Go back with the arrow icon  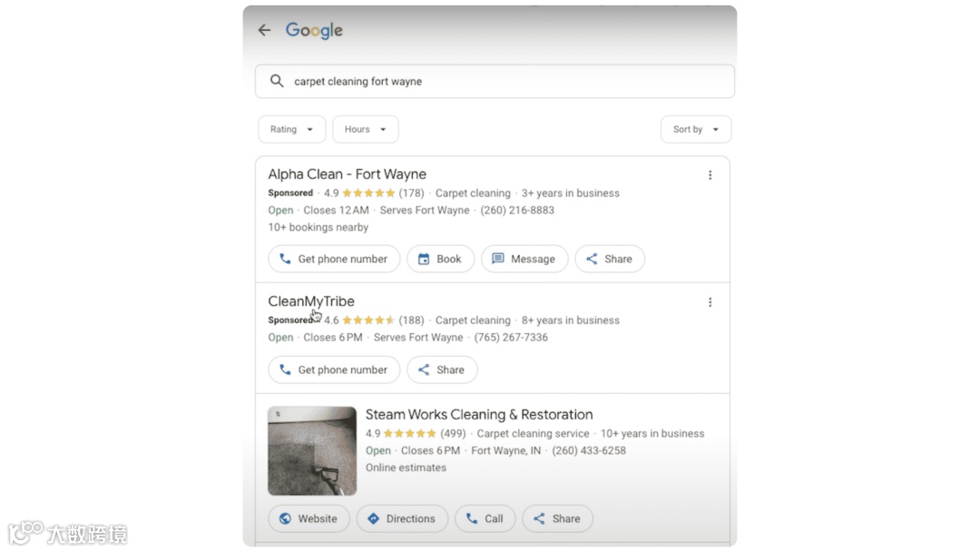click(264, 30)
